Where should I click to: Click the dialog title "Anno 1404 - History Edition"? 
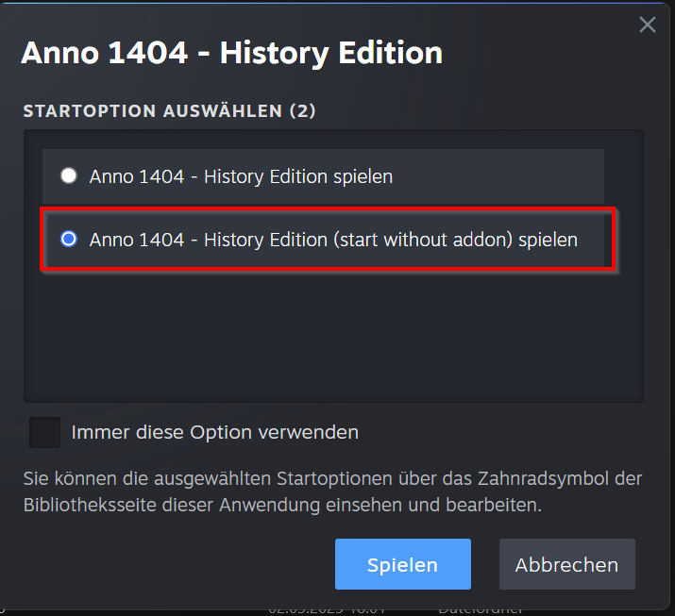coord(231,53)
